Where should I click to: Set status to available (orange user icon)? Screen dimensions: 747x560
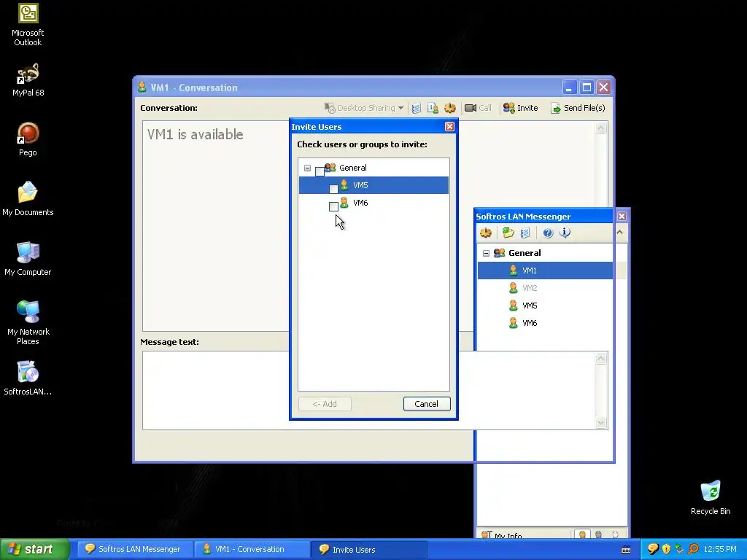(582, 534)
